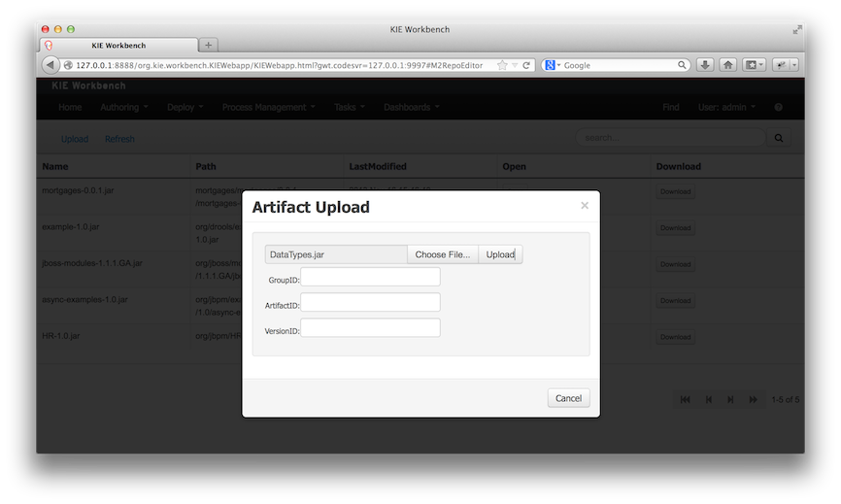The image size is (841, 504).
Task: Open the browser downloads arrow icon
Action: pyautogui.click(x=705, y=65)
